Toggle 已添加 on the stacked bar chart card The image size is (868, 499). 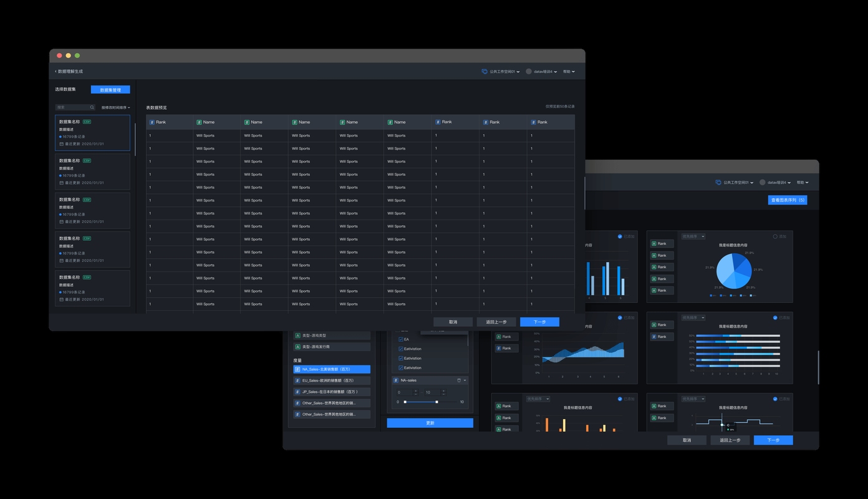pos(775,317)
